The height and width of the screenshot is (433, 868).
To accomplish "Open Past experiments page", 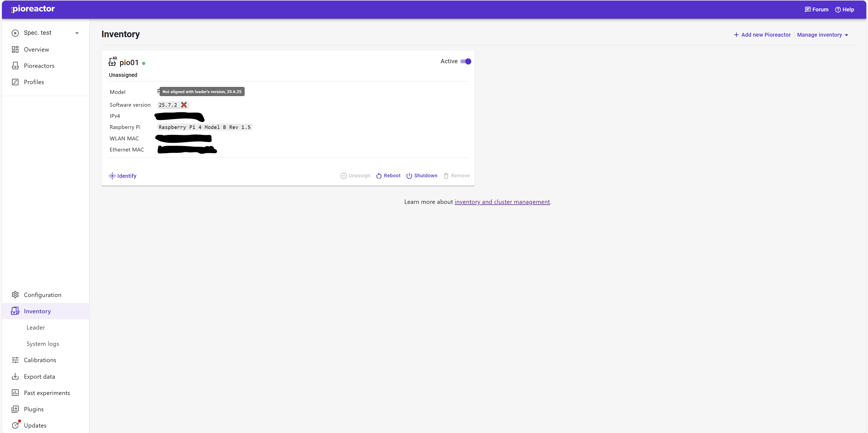I will [46, 393].
